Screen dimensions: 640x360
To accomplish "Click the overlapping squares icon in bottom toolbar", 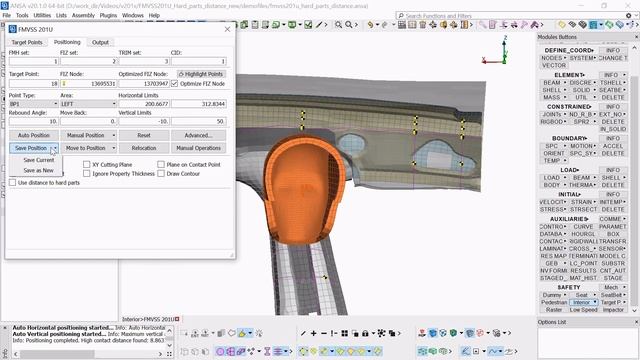I will (x=392, y=333).
